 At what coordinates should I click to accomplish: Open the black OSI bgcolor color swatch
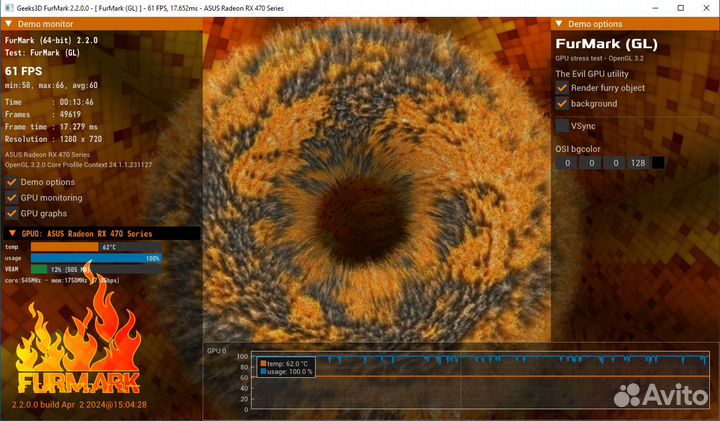coord(658,162)
